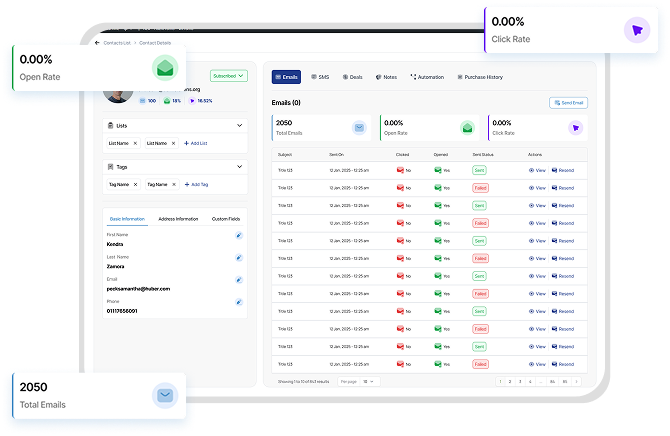
Task: Edit the Email field via pencil icon
Action: (x=239, y=279)
